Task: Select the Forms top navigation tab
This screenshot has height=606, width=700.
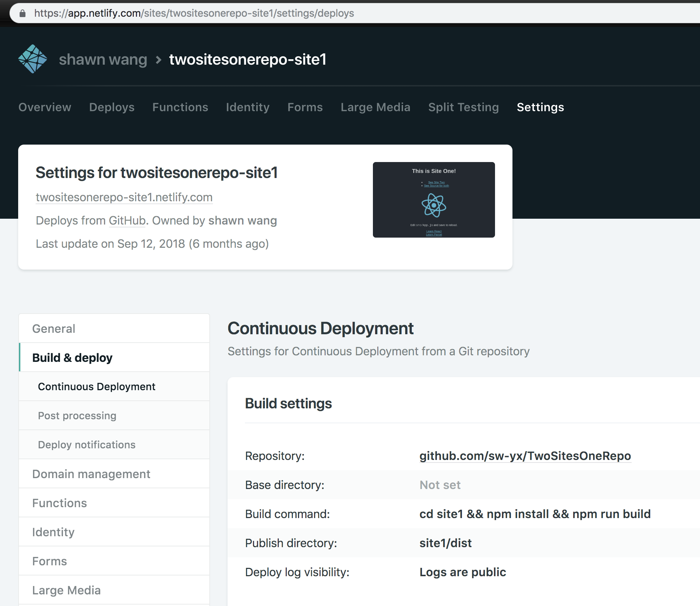Action: (x=305, y=107)
